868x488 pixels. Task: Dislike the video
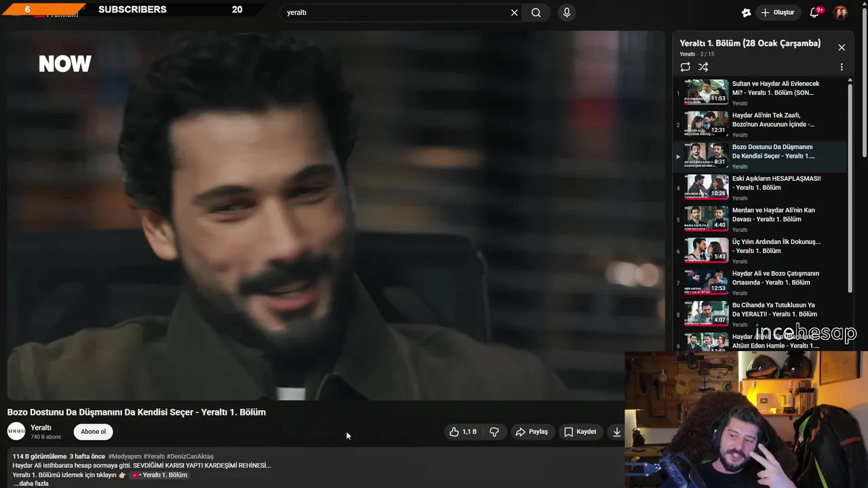tap(494, 432)
